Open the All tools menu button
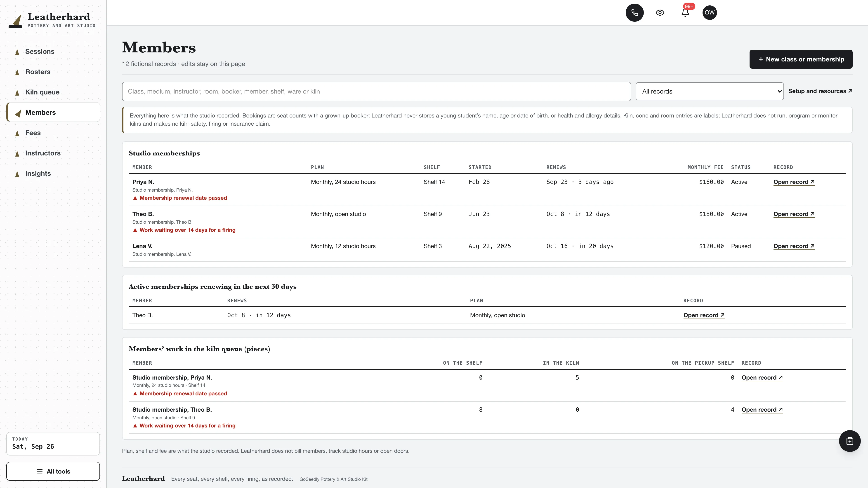 pyautogui.click(x=53, y=471)
